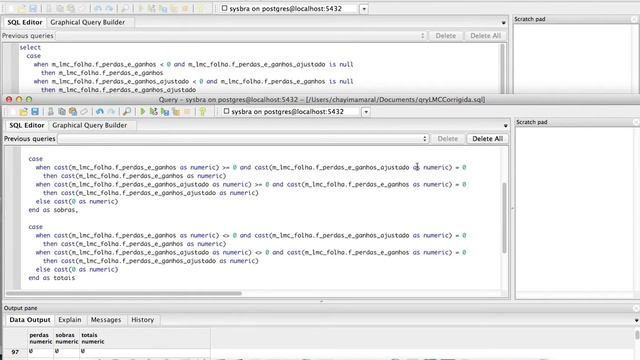Viewport: 640px width, 360px height.
Task: Open the connection dropdown in the front window
Action: click(x=366, y=111)
